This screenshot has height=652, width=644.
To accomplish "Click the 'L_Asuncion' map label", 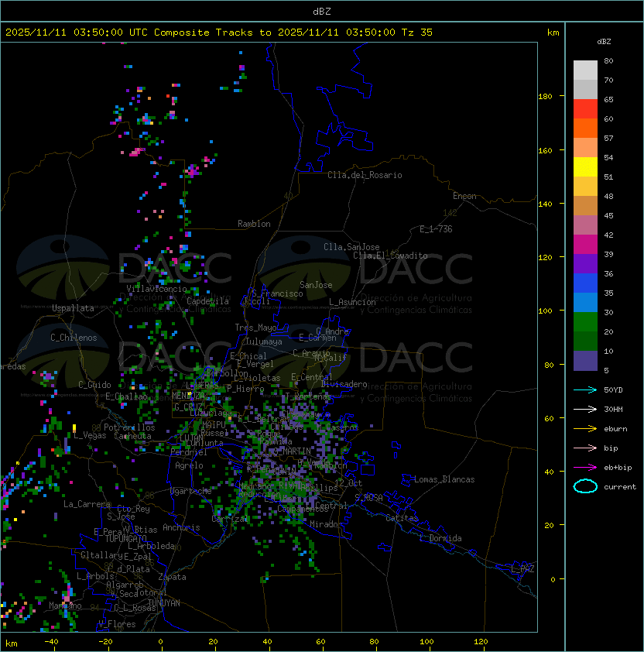I will 352,302.
